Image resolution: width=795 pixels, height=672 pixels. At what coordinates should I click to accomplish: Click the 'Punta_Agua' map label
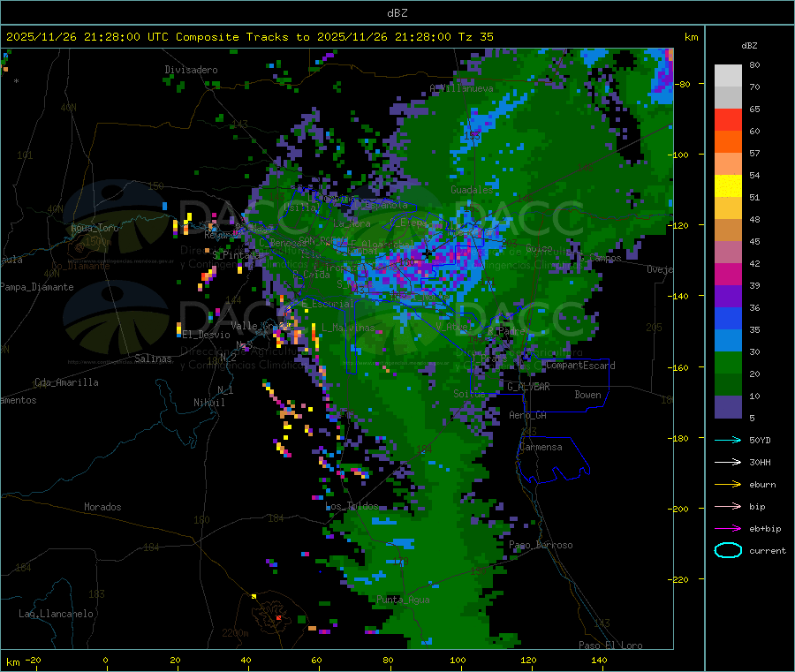pos(403,600)
